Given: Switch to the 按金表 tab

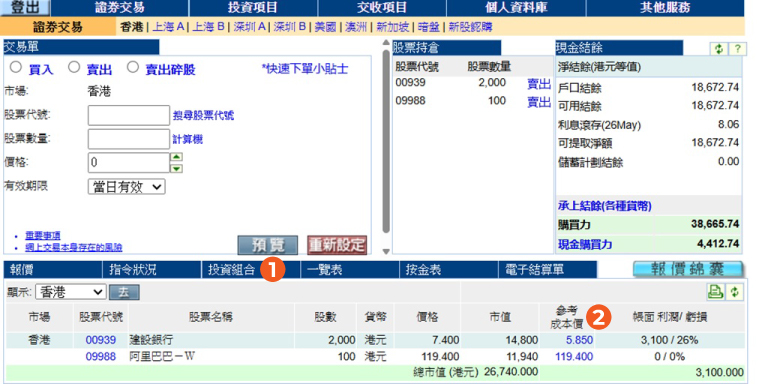Looking at the screenshot, I should pyautogui.click(x=448, y=270).
